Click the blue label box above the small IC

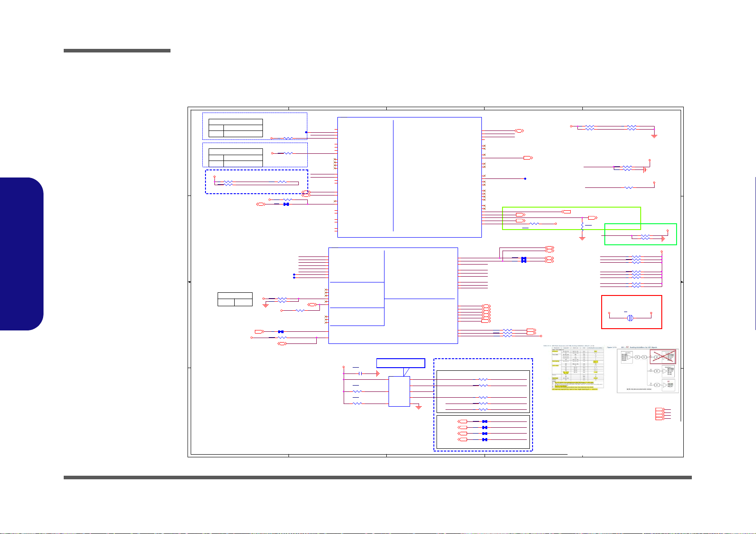401,363
